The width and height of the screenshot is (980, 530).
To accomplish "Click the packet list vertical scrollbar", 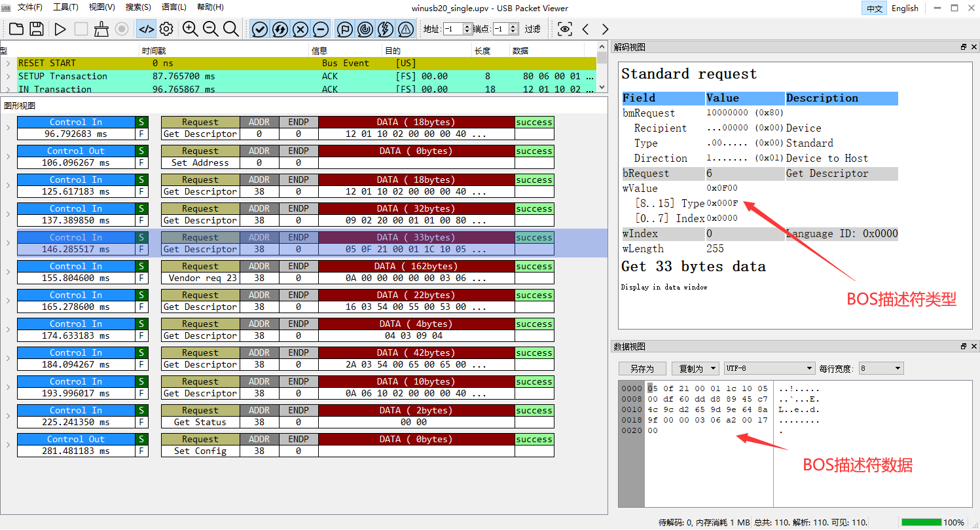I will coord(602,68).
